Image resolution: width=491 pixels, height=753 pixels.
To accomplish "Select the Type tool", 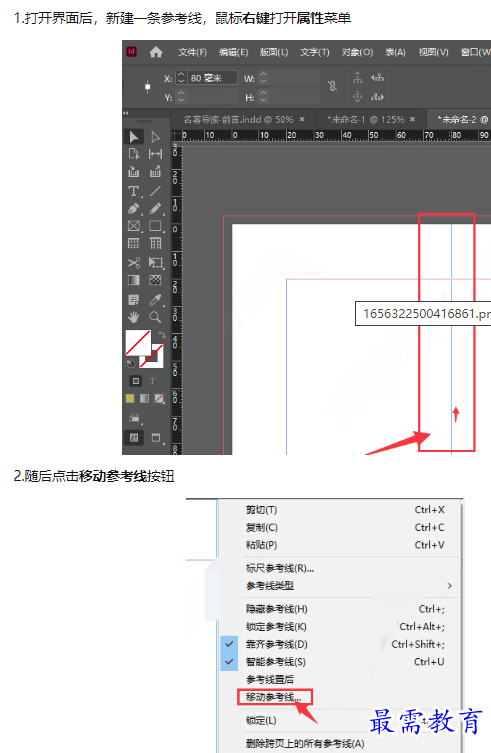I will tap(134, 191).
